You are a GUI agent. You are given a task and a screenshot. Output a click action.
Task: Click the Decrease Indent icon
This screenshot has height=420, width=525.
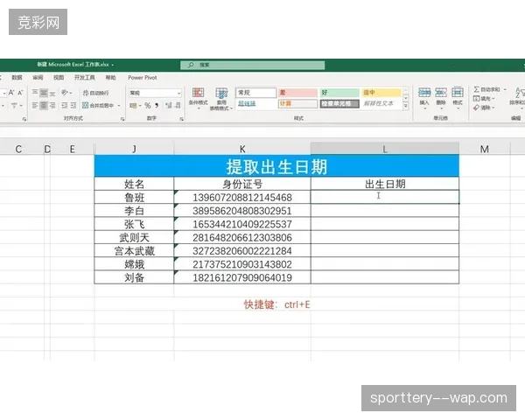pos(65,106)
